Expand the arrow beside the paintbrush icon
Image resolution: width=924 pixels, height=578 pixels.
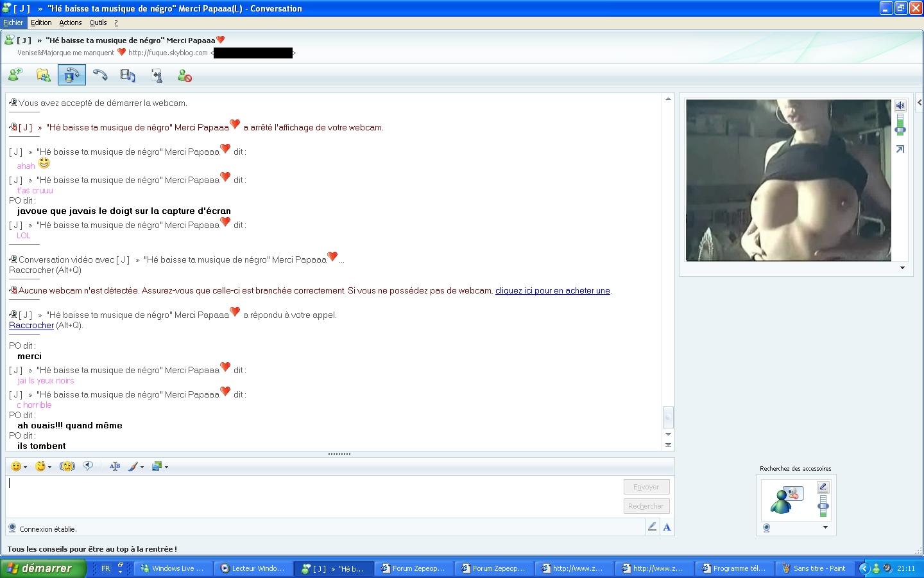coord(142,467)
